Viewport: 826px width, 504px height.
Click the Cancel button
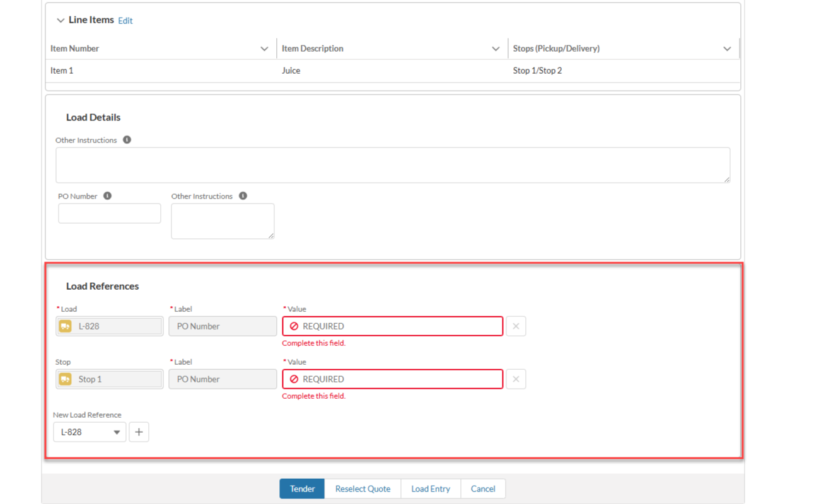(x=483, y=489)
